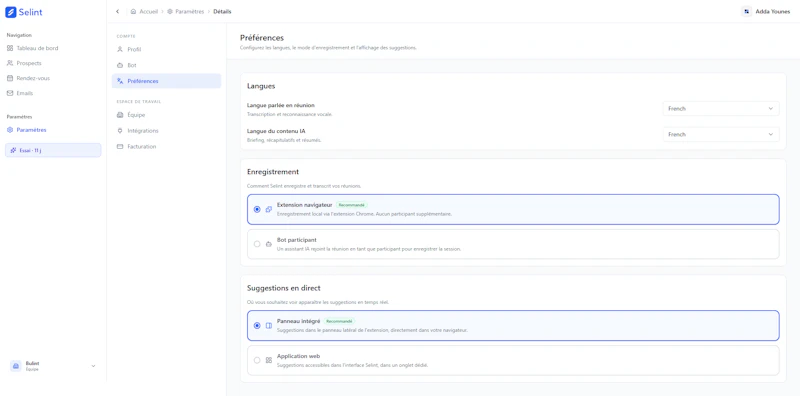This screenshot has width=800, height=396.
Task: Click the sparkle icon on Essai badge
Action: pos(13,150)
